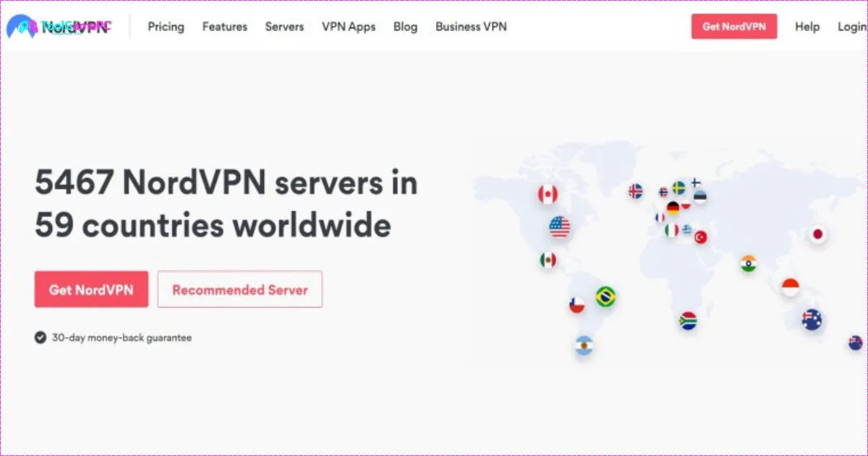Click the Japan flag on the map
The height and width of the screenshot is (456, 868).
[x=817, y=234]
